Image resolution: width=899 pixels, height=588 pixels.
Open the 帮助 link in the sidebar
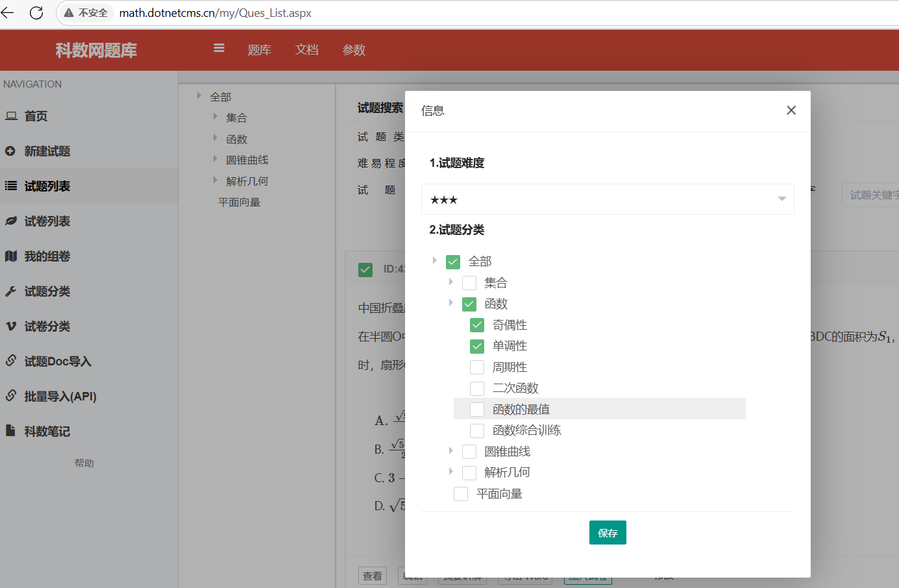tap(84, 463)
